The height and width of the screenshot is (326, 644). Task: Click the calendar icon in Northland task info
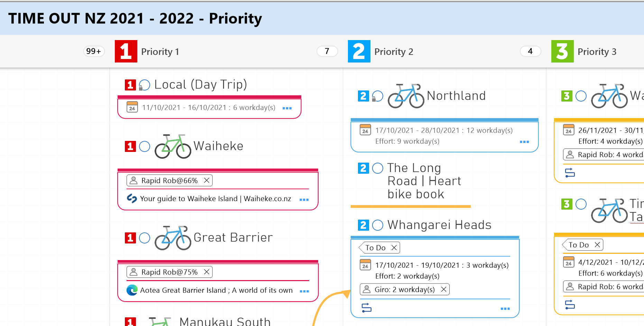point(365,130)
